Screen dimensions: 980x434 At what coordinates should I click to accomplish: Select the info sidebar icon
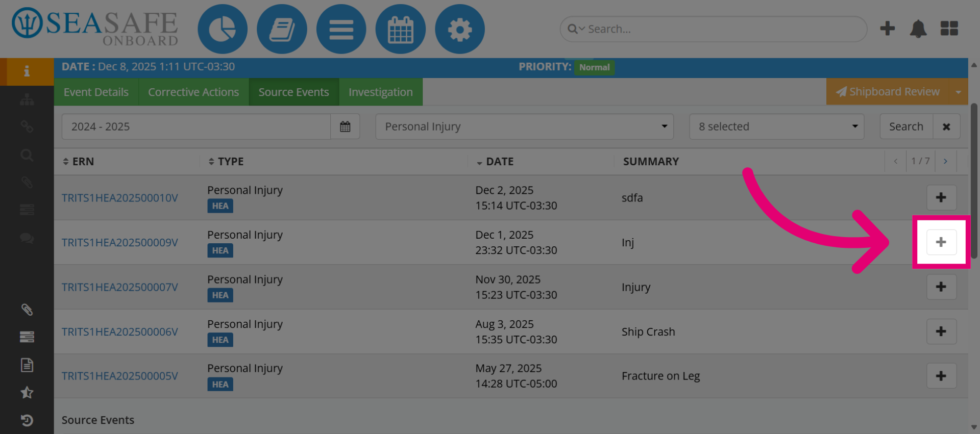coord(27,71)
